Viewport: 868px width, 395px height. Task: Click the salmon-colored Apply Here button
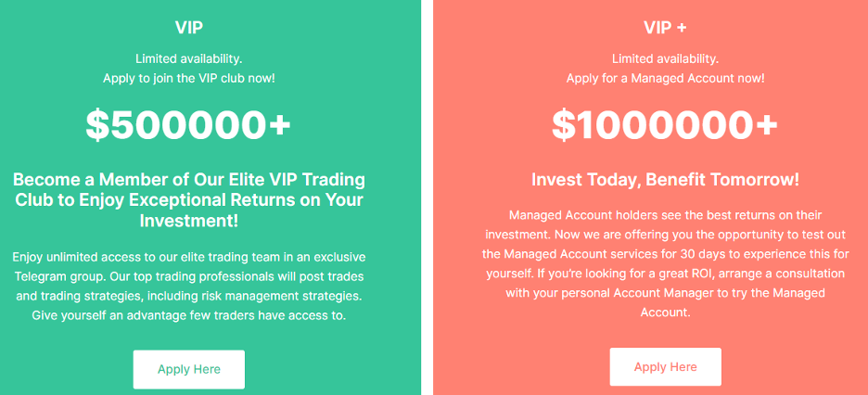coord(666,367)
